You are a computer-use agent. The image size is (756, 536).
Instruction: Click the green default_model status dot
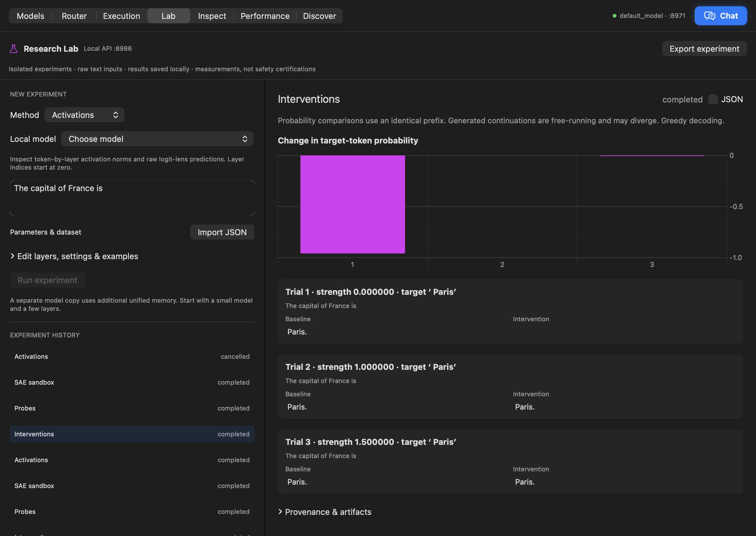(x=614, y=16)
